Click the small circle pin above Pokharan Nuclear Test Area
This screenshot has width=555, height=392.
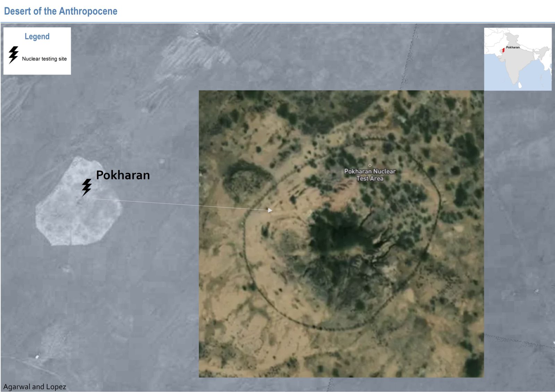[x=370, y=165]
